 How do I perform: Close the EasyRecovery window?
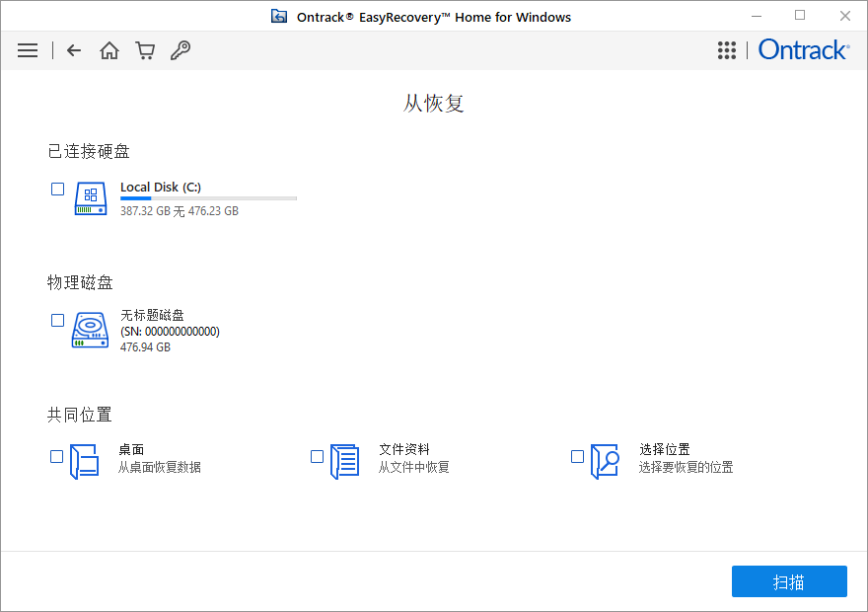[x=844, y=16]
